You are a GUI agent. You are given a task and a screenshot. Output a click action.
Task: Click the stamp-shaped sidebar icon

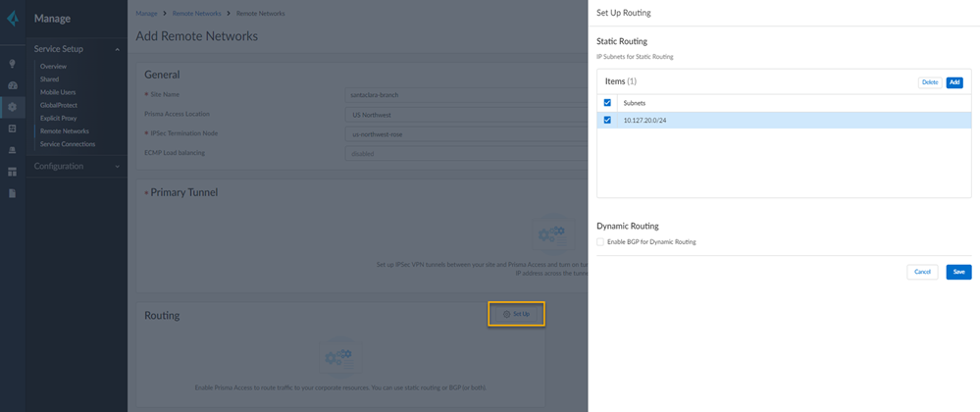(x=13, y=150)
